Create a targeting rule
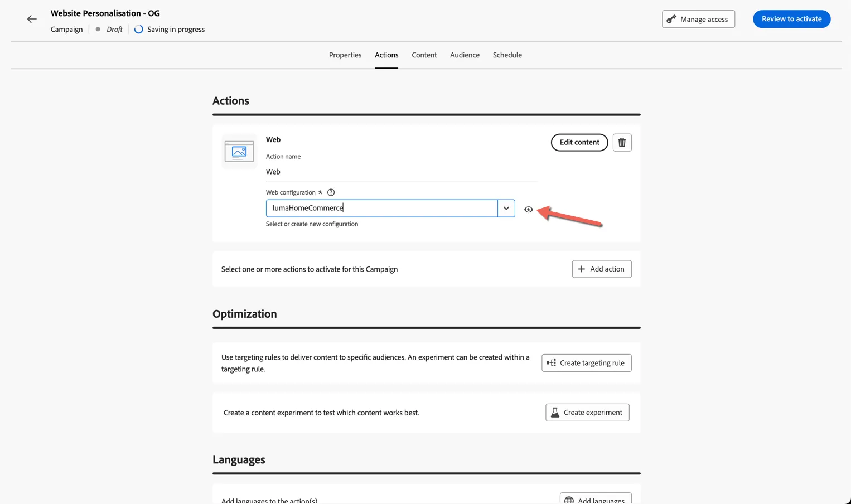This screenshot has width=851, height=504. (586, 363)
